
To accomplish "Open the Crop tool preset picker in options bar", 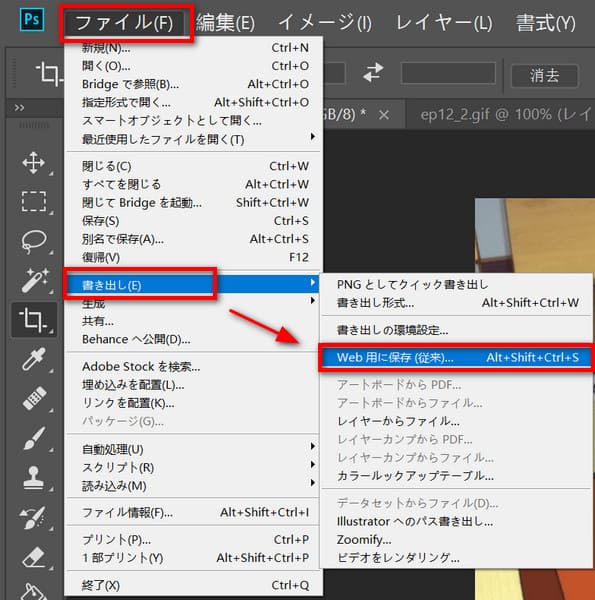I will pyautogui.click(x=49, y=73).
